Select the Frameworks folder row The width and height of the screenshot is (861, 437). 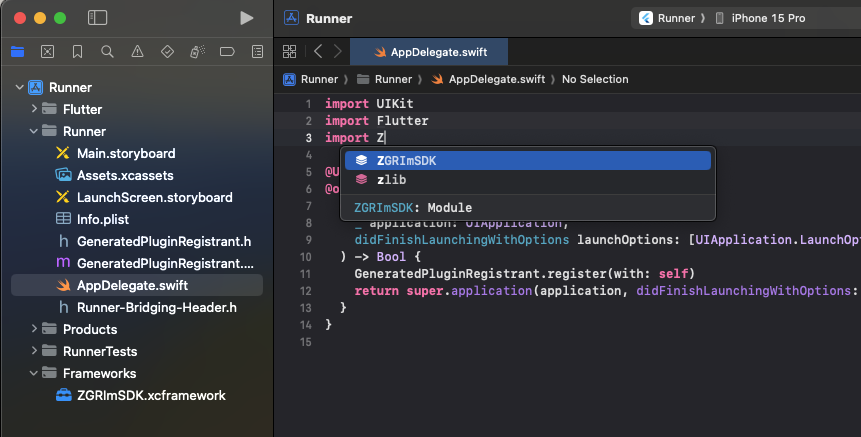point(137,373)
